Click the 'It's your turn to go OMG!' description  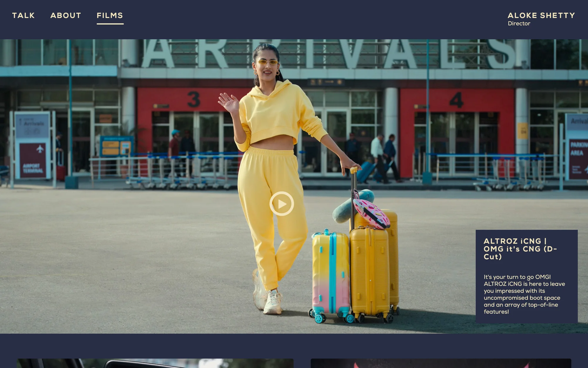(x=524, y=294)
